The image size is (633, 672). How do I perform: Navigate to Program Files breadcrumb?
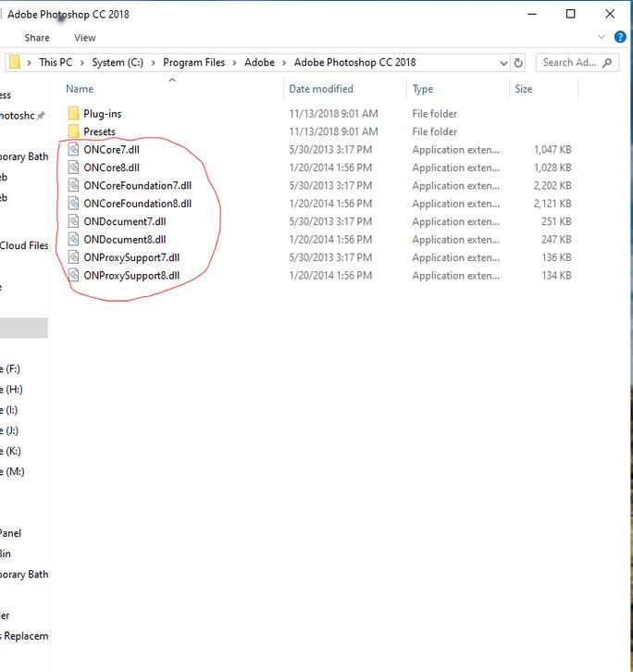pos(193,63)
